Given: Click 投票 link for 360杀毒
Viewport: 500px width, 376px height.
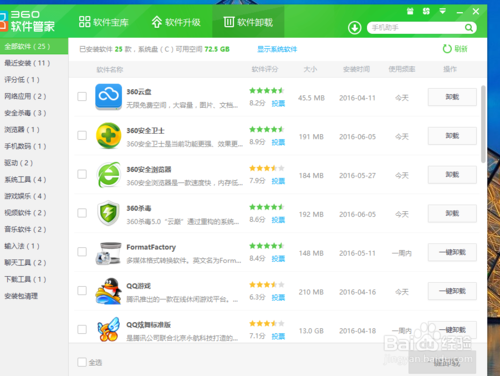Looking at the screenshot, I should [278, 220].
